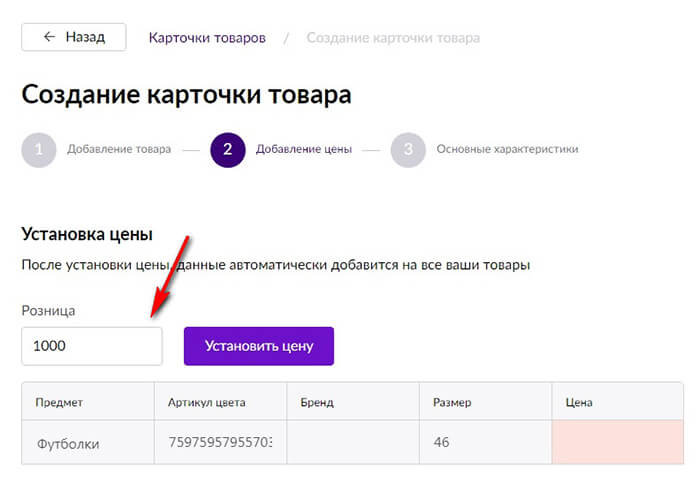Click the Бренд column header
The image size is (700, 484).
pos(316,403)
